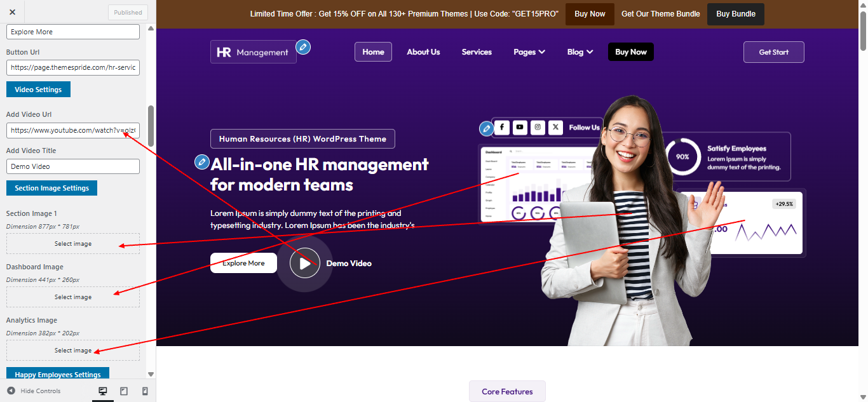This screenshot has height=402, width=868.
Task: Click the desktop preview device icon
Action: coord(103,391)
